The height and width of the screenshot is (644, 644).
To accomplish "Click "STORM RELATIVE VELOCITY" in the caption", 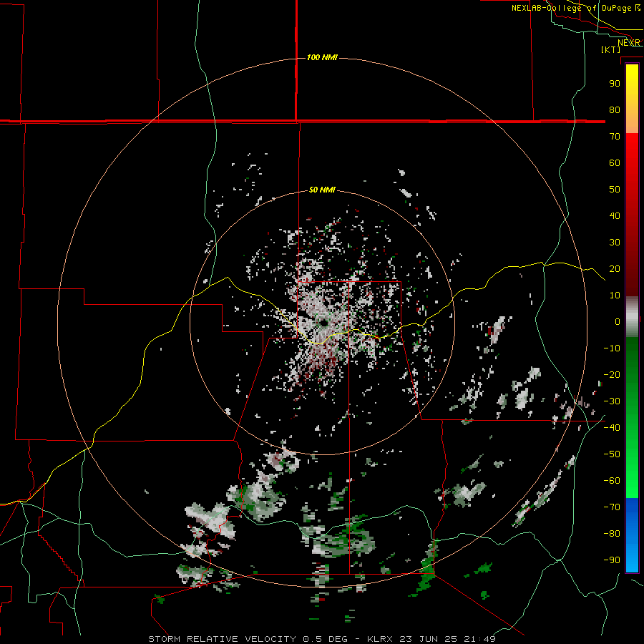I will click(222, 639).
